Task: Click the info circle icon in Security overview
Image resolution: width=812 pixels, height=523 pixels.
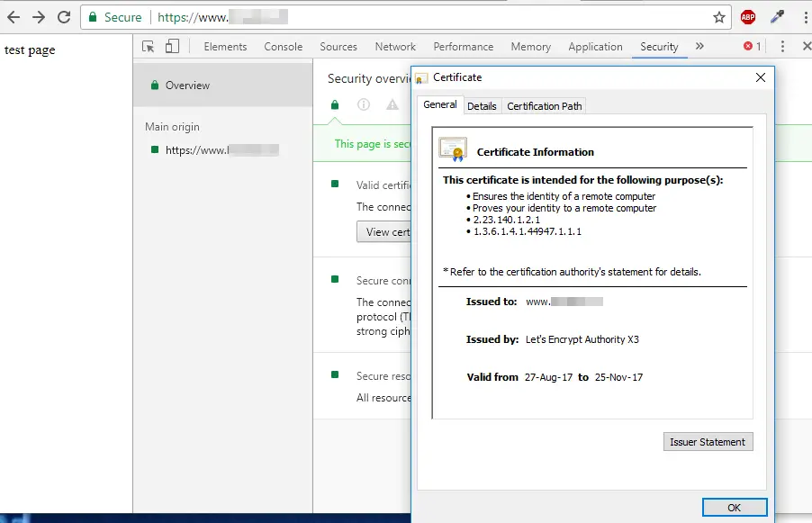Action: 364,104
